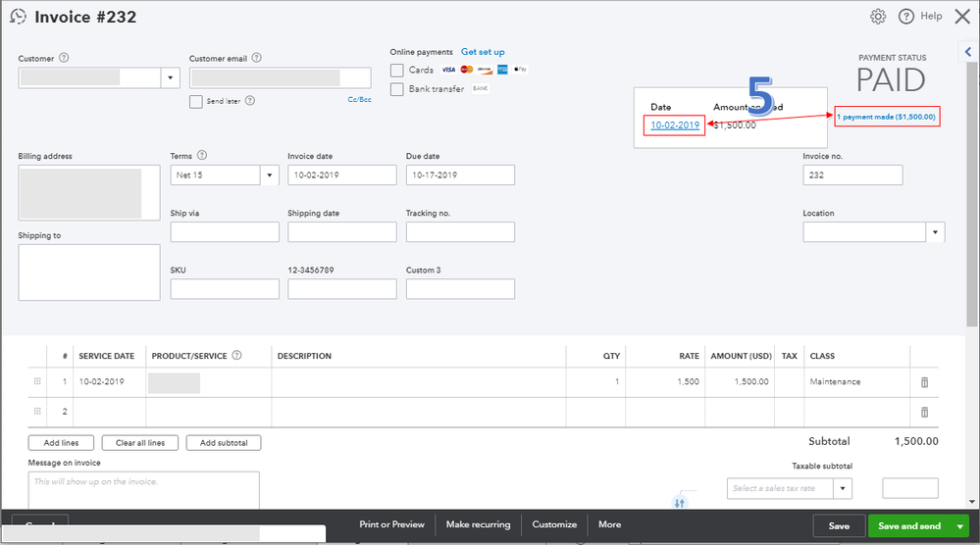Open the Location dropdown
This screenshot has height=545, width=980.
936,232
